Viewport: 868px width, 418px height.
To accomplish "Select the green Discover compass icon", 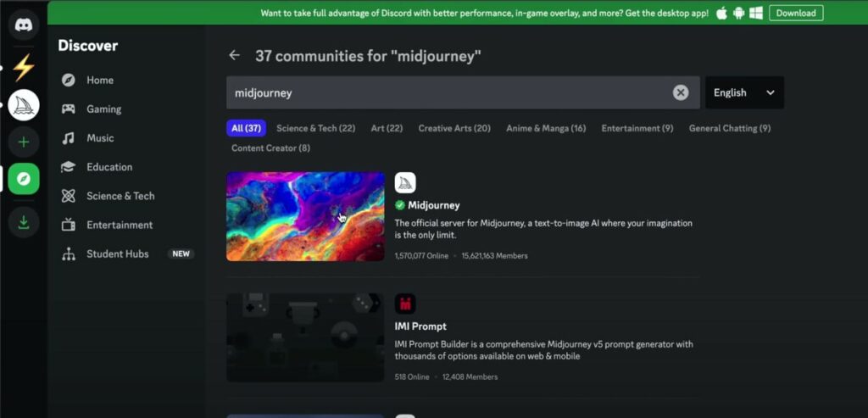I will 24,179.
